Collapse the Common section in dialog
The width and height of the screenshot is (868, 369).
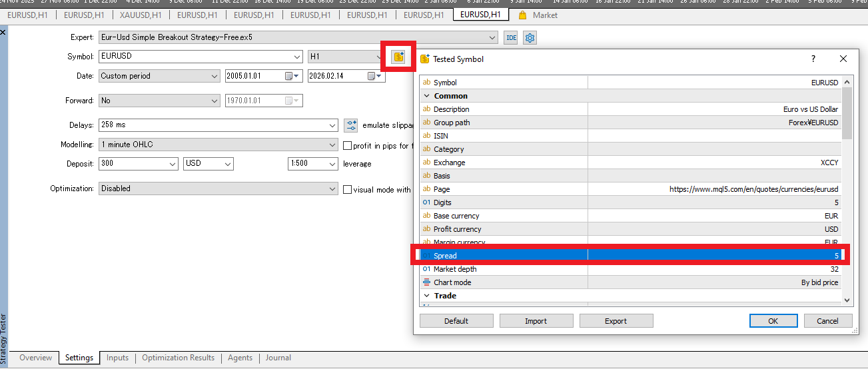pos(427,96)
